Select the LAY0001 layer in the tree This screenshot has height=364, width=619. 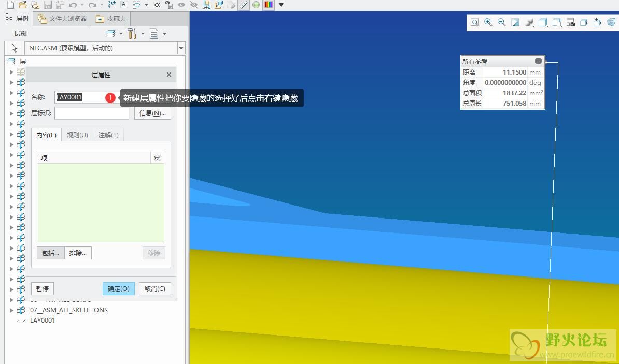click(43, 320)
